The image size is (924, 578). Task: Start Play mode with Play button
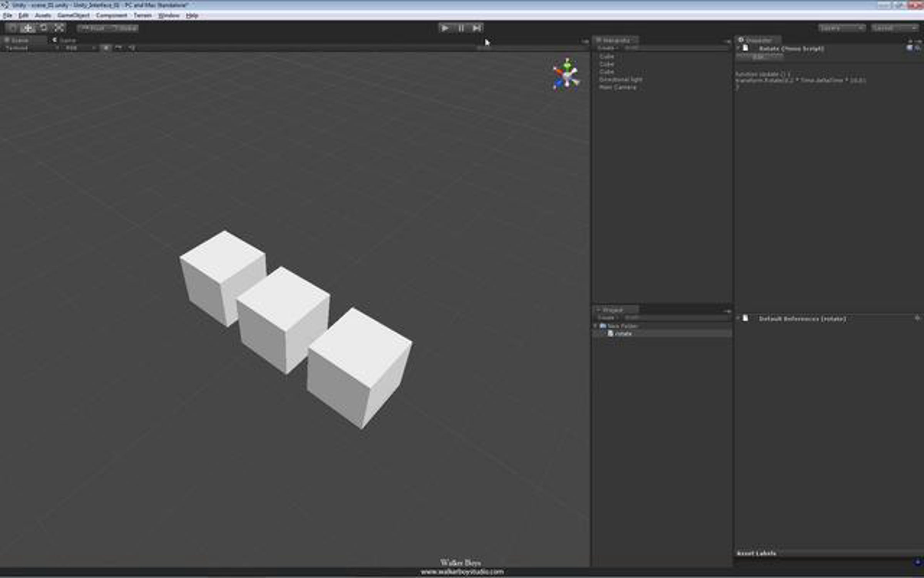tap(445, 28)
